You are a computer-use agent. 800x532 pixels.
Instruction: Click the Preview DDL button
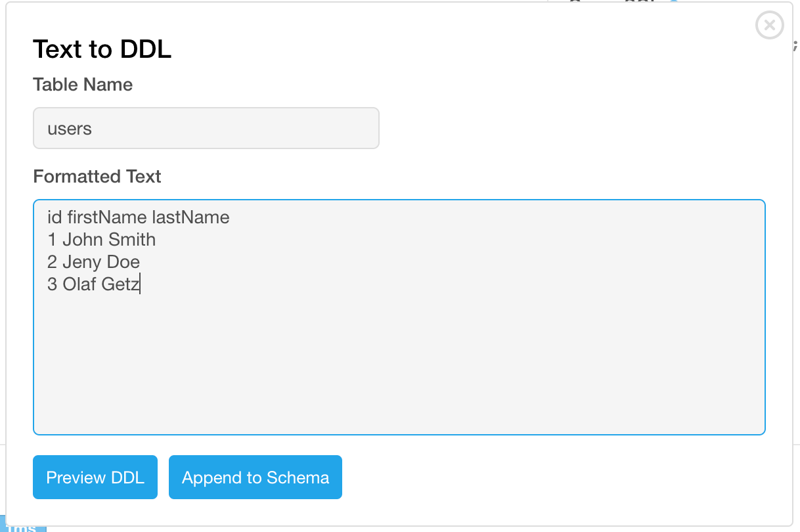[x=95, y=477]
